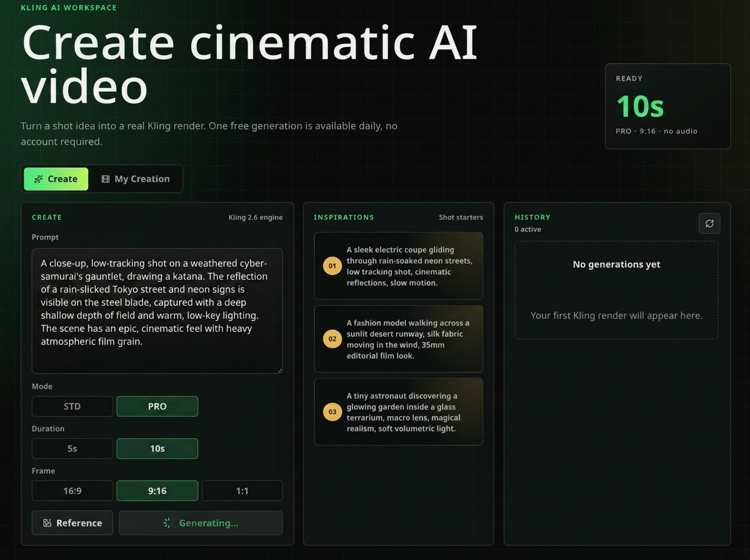
Task: Click the 03 badge on inspiration card
Action: pos(332,412)
